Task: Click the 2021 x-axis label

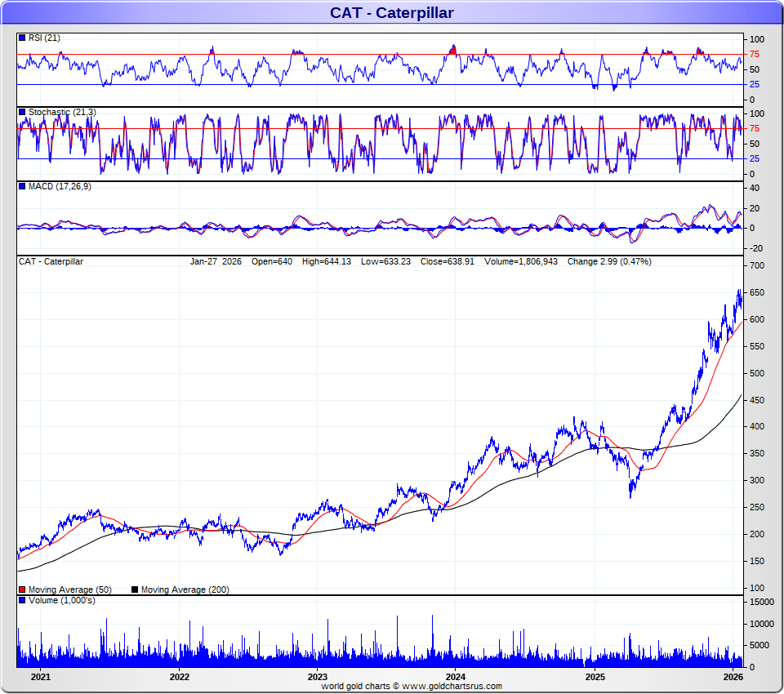Action: pos(41,677)
